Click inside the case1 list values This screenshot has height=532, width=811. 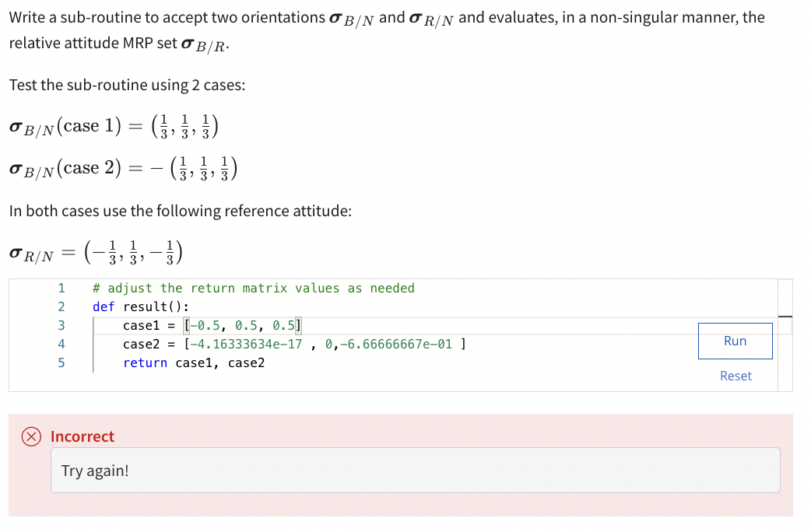coord(241,325)
